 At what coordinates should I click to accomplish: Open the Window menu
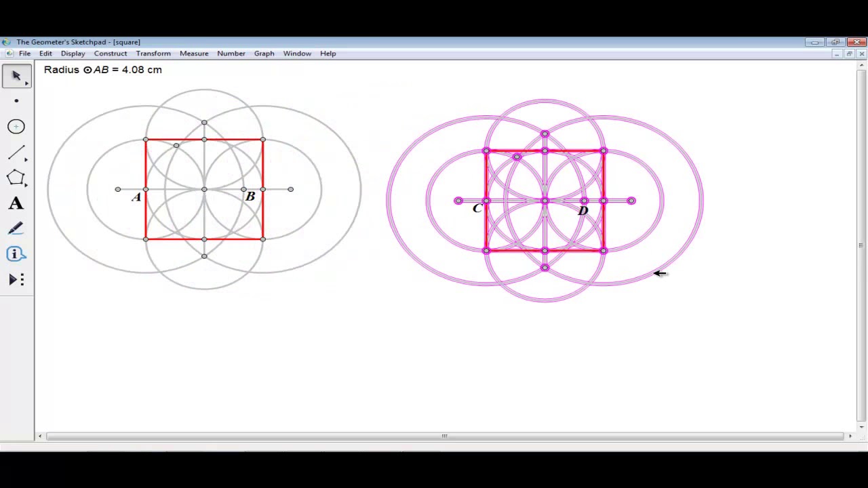coord(297,54)
